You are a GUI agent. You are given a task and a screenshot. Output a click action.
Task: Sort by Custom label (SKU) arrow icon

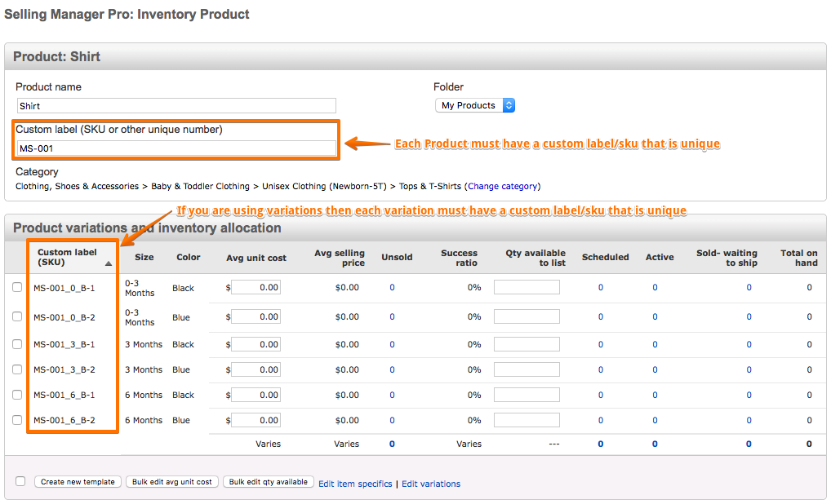pos(109,263)
